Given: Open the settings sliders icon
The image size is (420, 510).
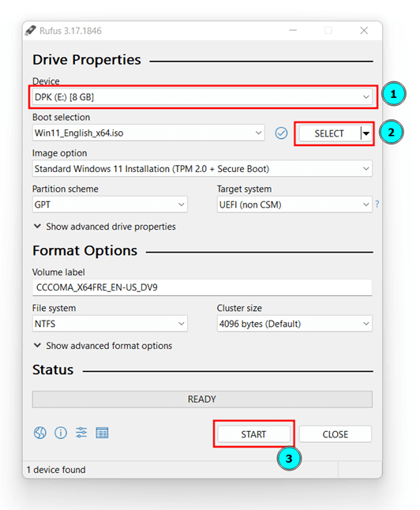Looking at the screenshot, I should 81,433.
